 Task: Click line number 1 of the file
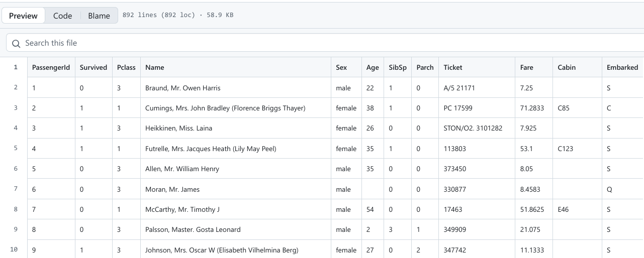(x=16, y=67)
